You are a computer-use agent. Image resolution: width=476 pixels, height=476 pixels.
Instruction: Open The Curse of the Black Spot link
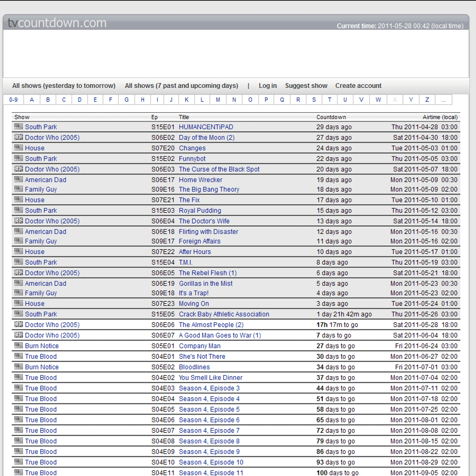[x=219, y=169]
